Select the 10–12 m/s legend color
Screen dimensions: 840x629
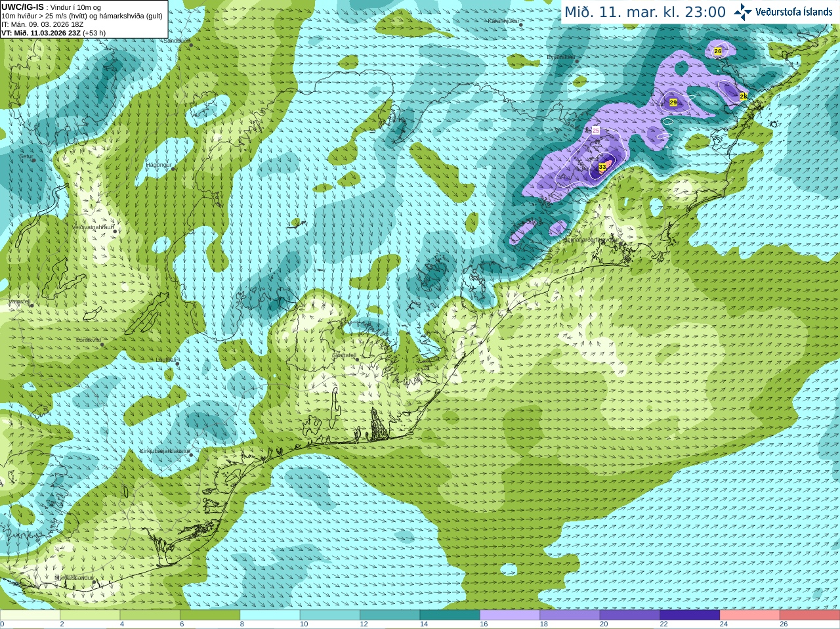pyautogui.click(x=330, y=615)
